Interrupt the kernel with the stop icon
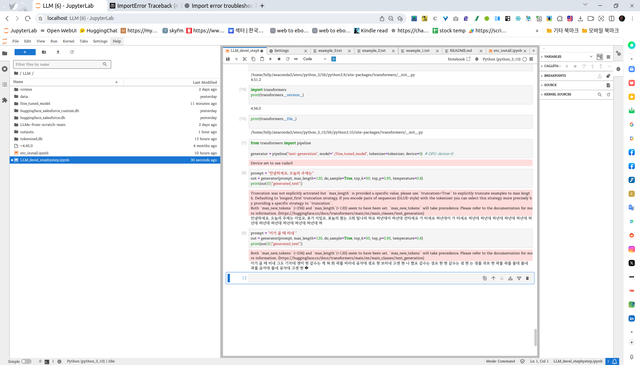Viewport: 640px width, 365px height. (x=279, y=59)
